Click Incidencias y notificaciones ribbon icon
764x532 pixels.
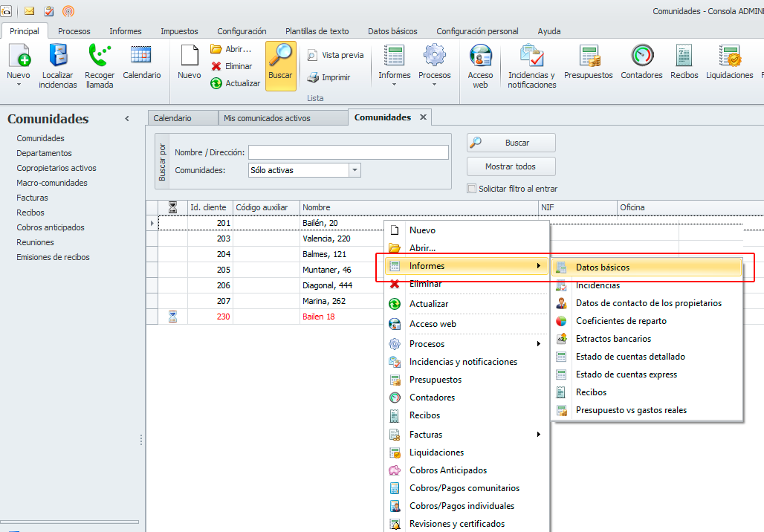531,65
